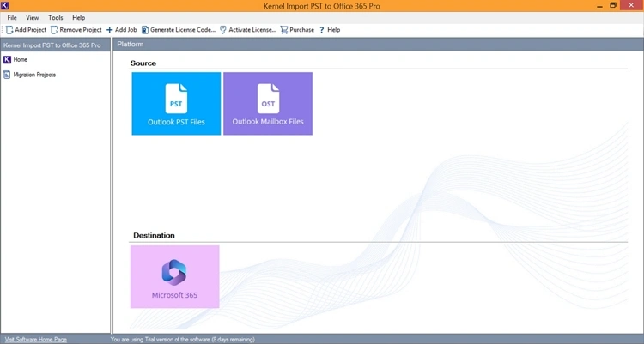
Task: Choose Outlook PST Files source tile
Action: 176,104
